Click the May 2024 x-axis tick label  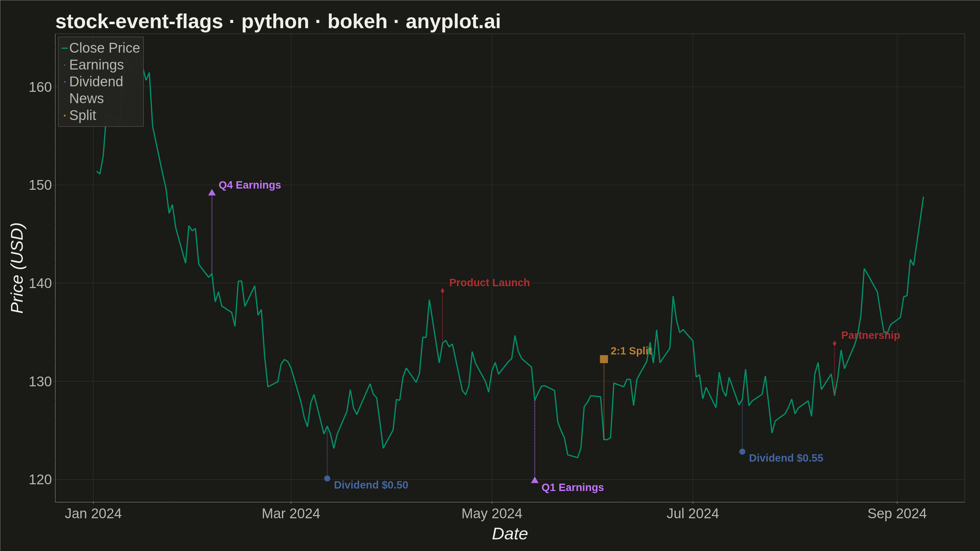pos(492,513)
